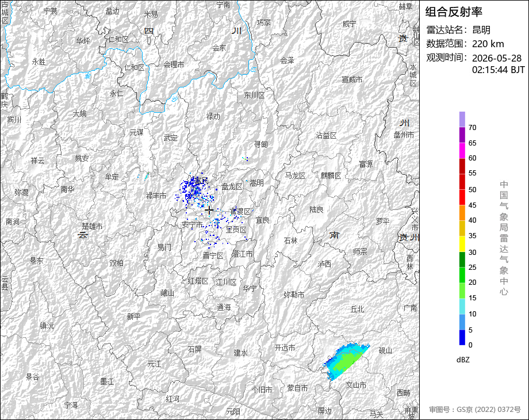Viewport: 529px width, 420px height.
Task: Click legend value 70
Action: pos(472,128)
